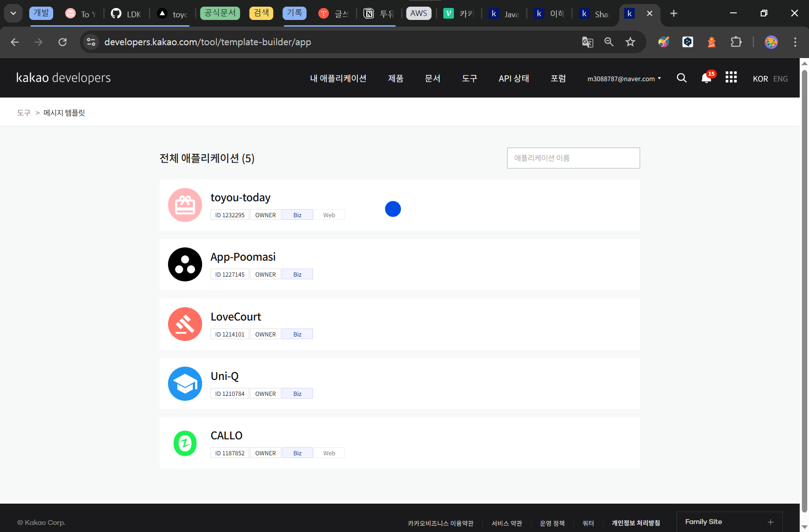Viewport: 809px width, 532px height.
Task: Go to kakao developers home logo
Action: [63, 78]
